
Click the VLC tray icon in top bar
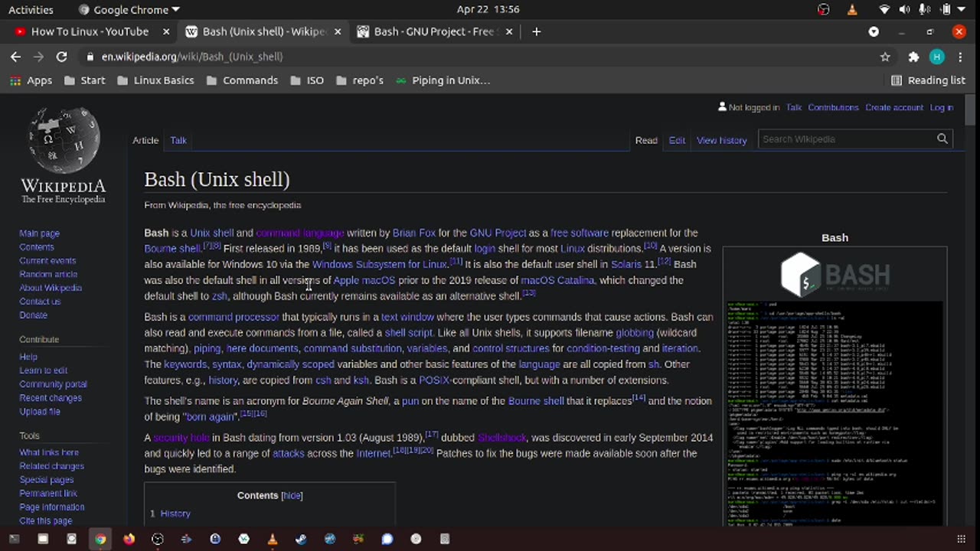pos(852,10)
